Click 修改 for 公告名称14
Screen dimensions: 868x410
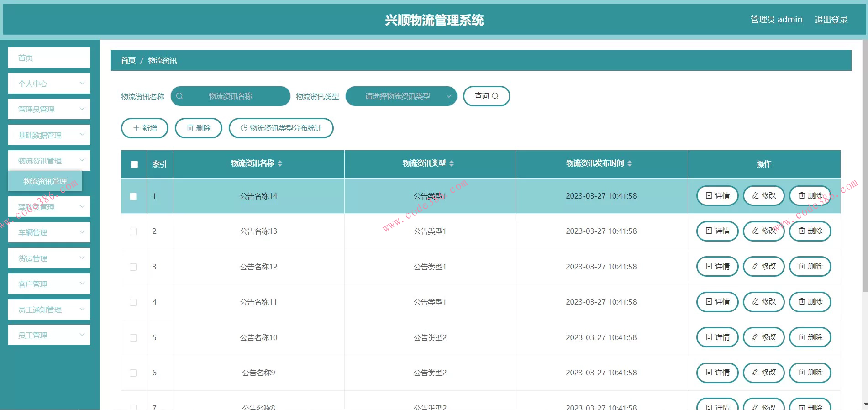point(764,196)
